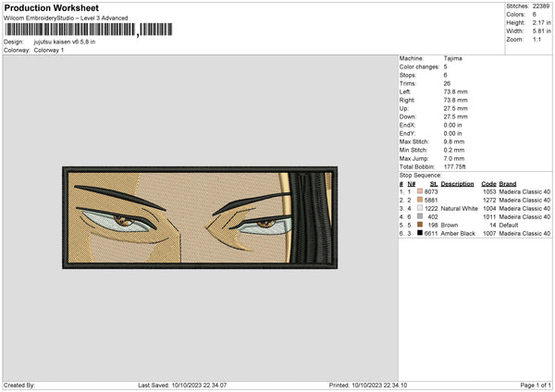This screenshot has width=555, height=392.
Task: Click the Width value 5.81 in
Action: tap(541, 31)
